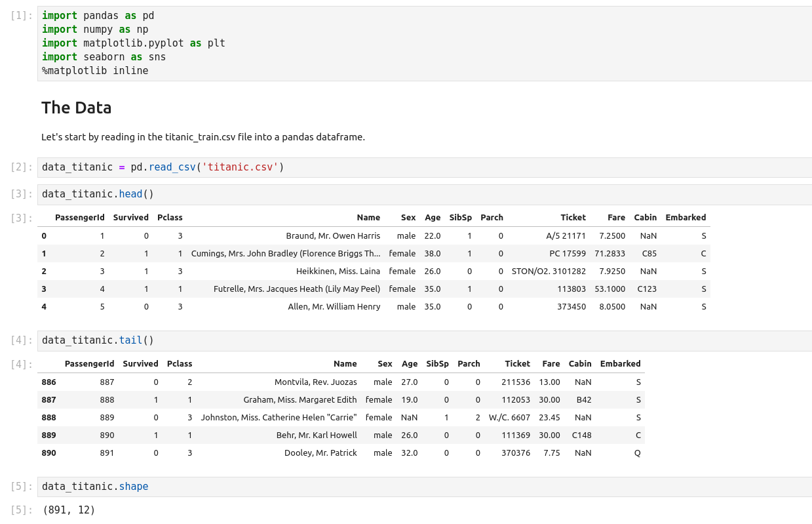Select the titanic_train.csv description paragraph

203,137
